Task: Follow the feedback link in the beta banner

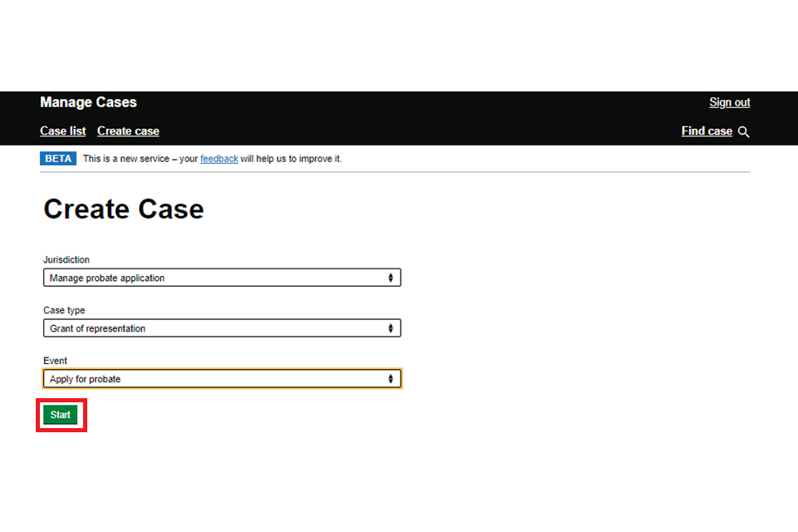Action: tap(219, 159)
